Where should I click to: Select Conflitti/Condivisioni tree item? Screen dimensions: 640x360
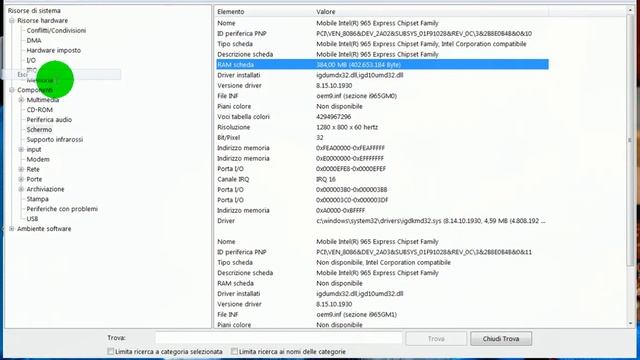pos(56,30)
